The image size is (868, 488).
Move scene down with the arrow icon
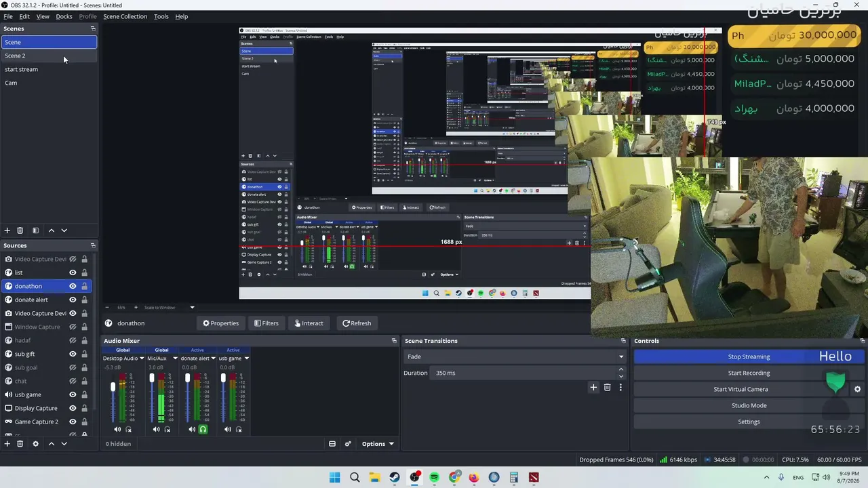[x=64, y=230]
